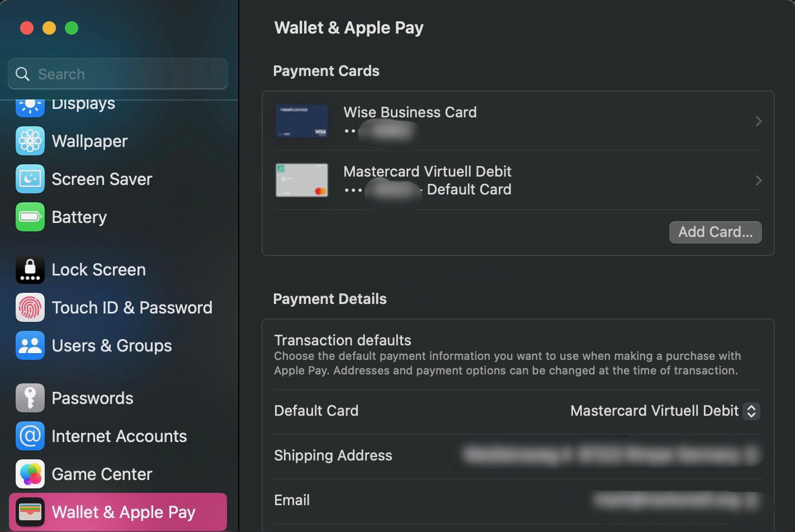
Task: Click the Mastercard card thumbnail
Action: [302, 180]
